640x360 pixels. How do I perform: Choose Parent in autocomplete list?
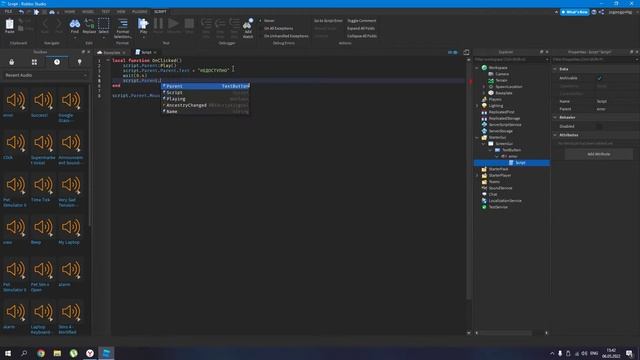pyautogui.click(x=205, y=86)
